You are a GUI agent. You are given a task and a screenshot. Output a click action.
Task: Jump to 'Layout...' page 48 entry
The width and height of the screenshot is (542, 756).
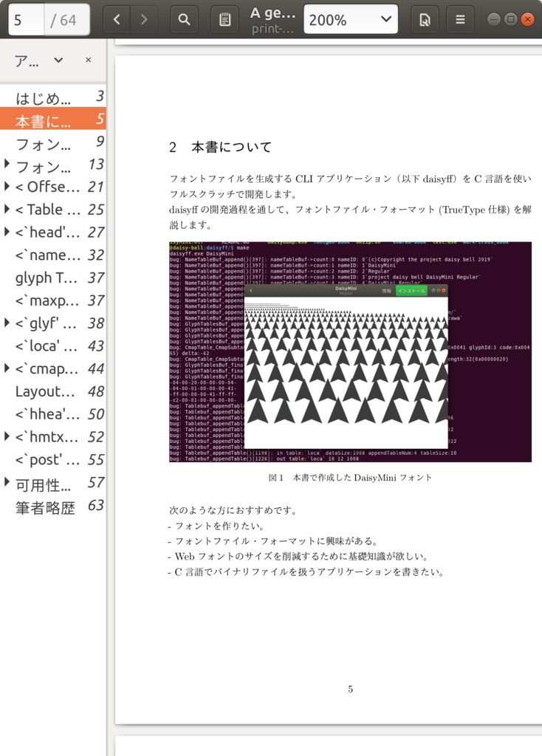[x=53, y=391]
